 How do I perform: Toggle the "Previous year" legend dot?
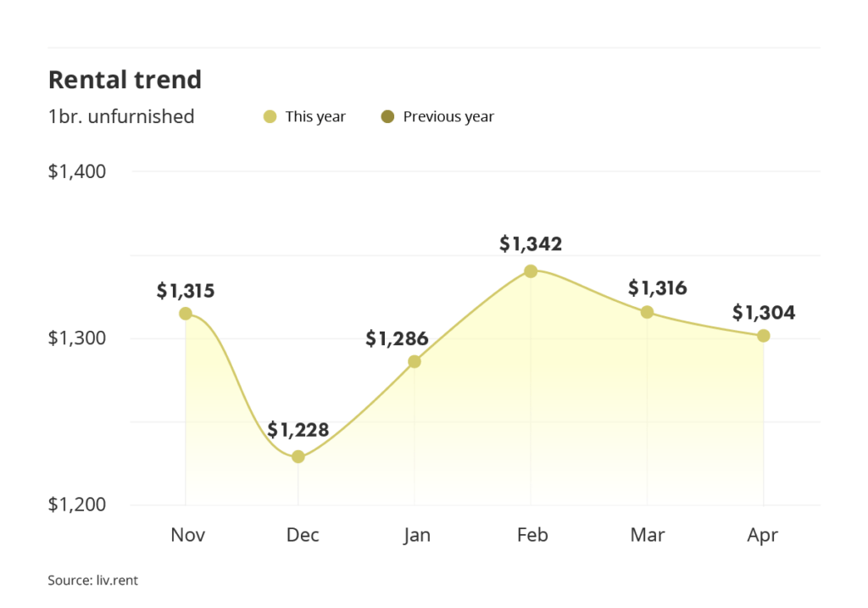click(388, 117)
